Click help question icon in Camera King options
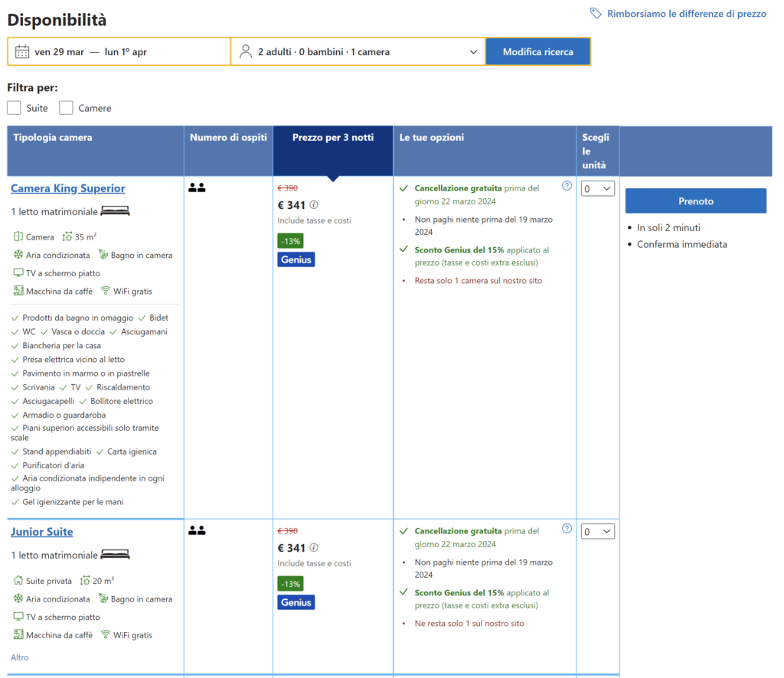Screen dimensions: 784x678 pyautogui.click(x=567, y=185)
